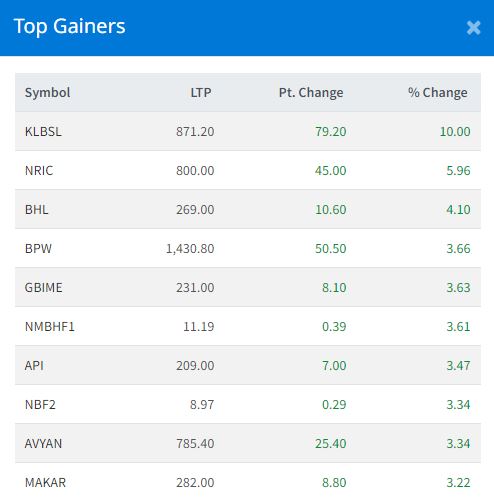Click the Top Gainers title
The height and width of the screenshot is (500, 494).
(69, 26)
